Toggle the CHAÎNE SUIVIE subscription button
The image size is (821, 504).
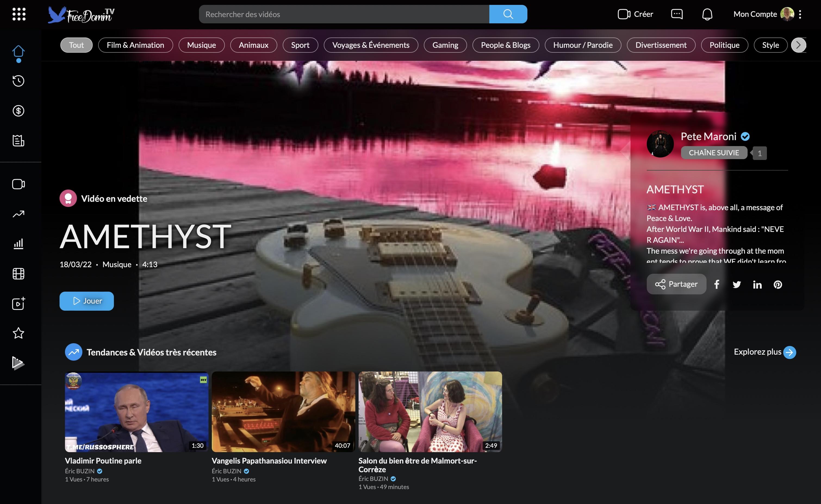click(x=714, y=153)
